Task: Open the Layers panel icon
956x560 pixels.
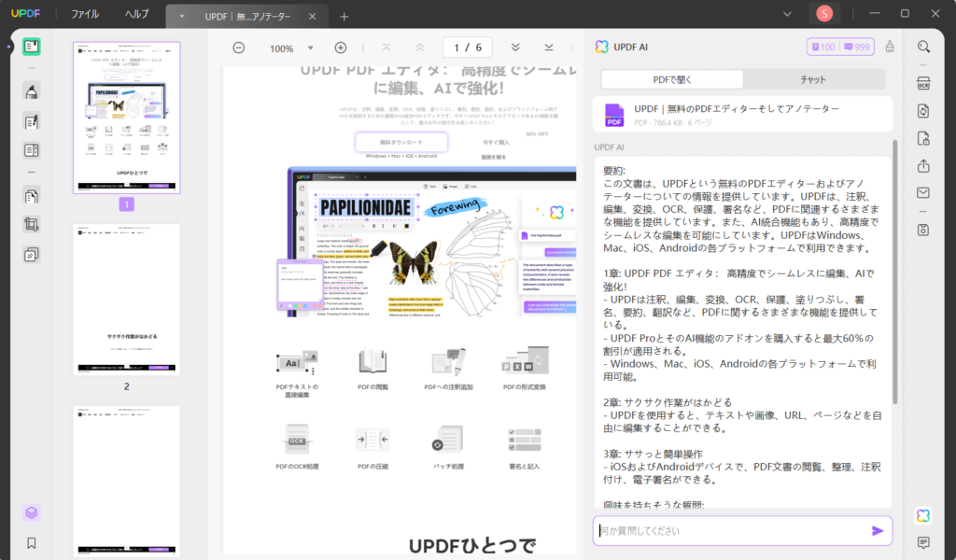Action: click(31, 512)
